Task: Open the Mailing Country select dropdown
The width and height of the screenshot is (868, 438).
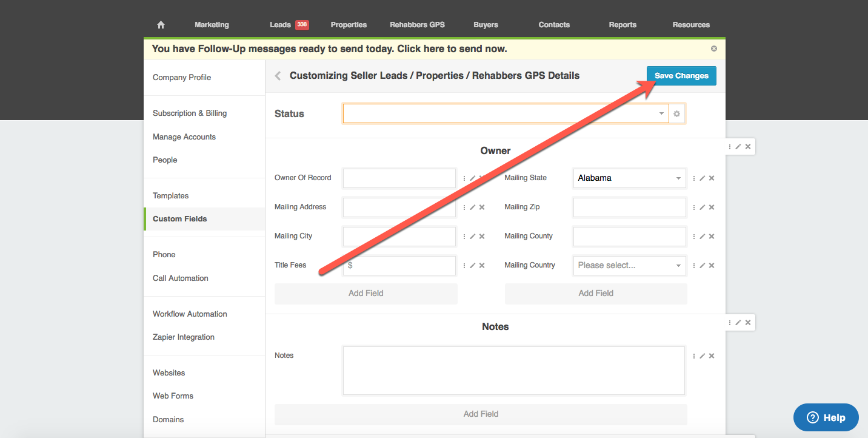Action: [629, 266]
